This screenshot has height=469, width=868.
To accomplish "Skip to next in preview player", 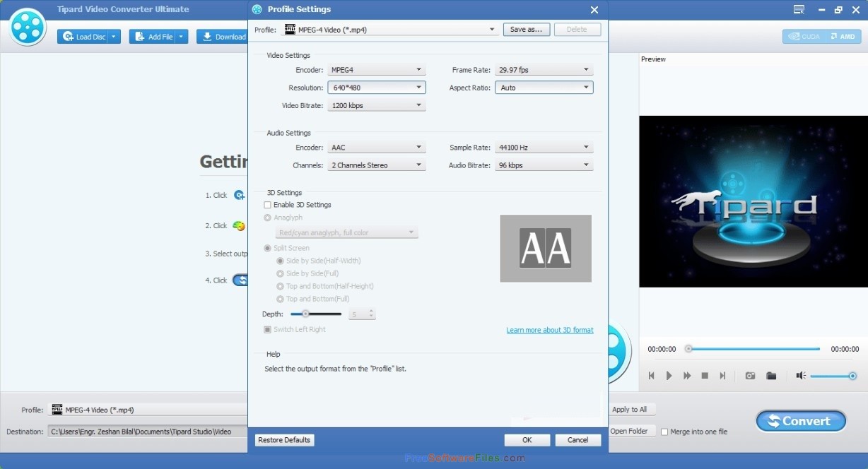I will click(722, 376).
